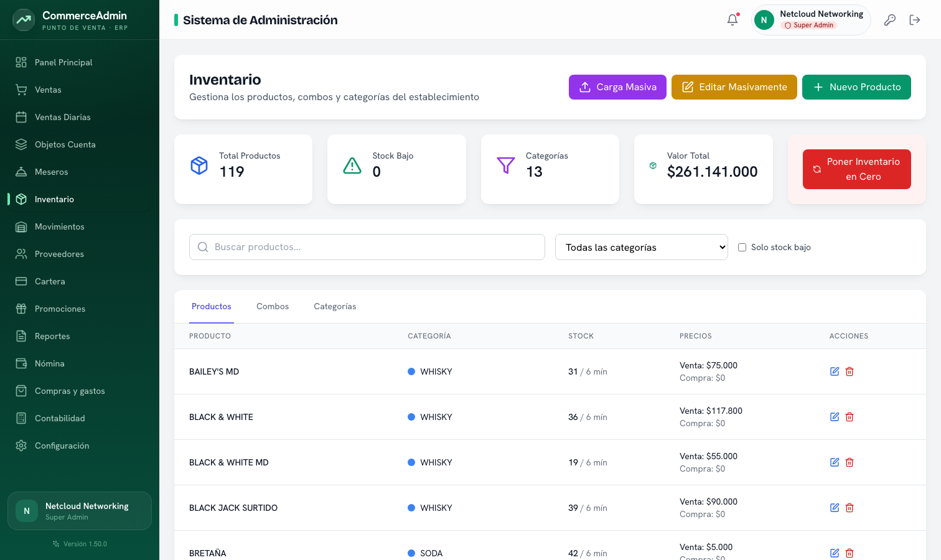Image resolution: width=941 pixels, height=560 pixels.
Task: Click the Total Productos box icon
Action: click(x=199, y=166)
